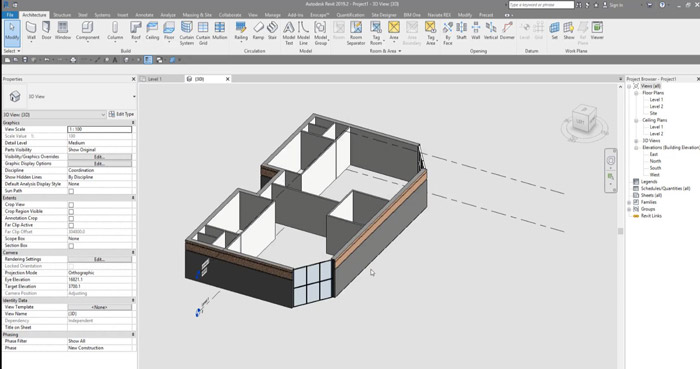Click the Show work plane tool
The width and height of the screenshot is (700, 369).
click(569, 31)
